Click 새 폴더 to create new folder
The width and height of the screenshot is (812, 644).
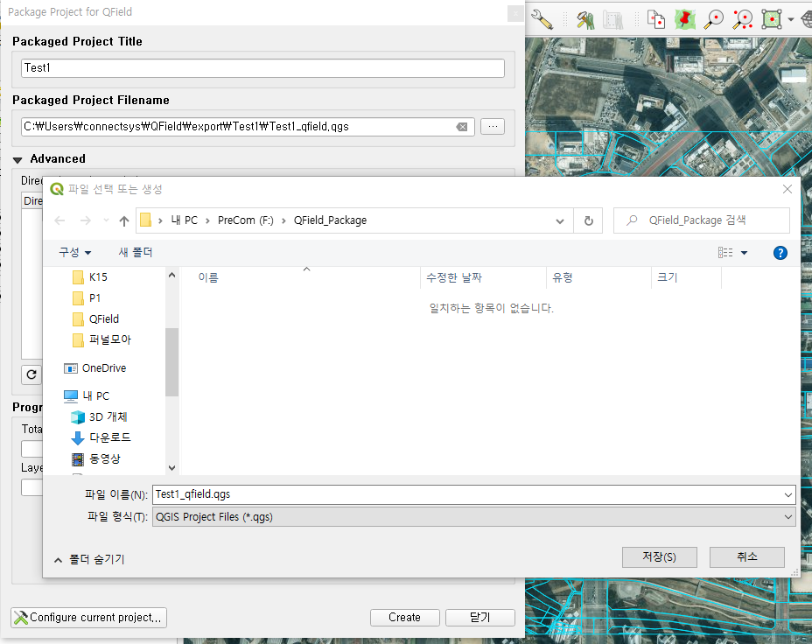[x=136, y=252]
